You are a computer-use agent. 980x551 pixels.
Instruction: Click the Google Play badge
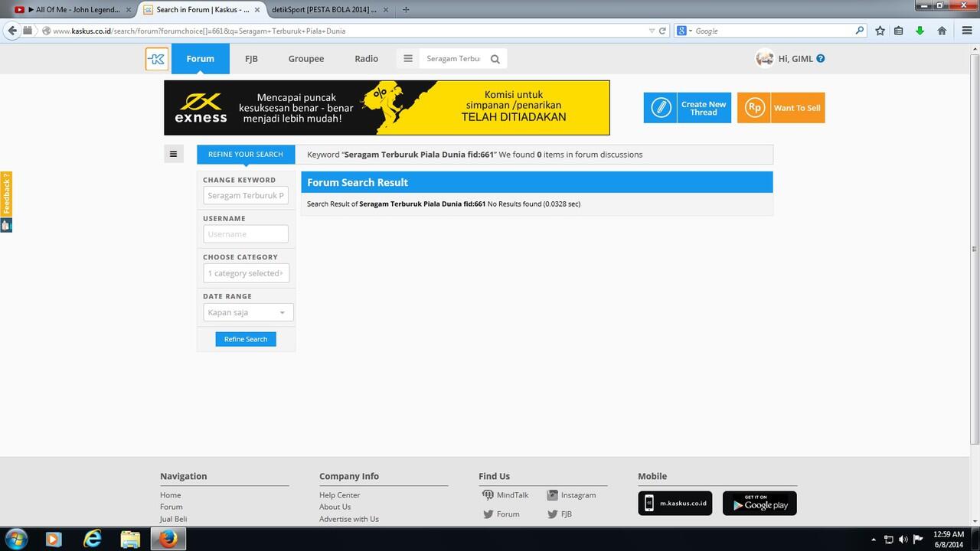[759, 504]
